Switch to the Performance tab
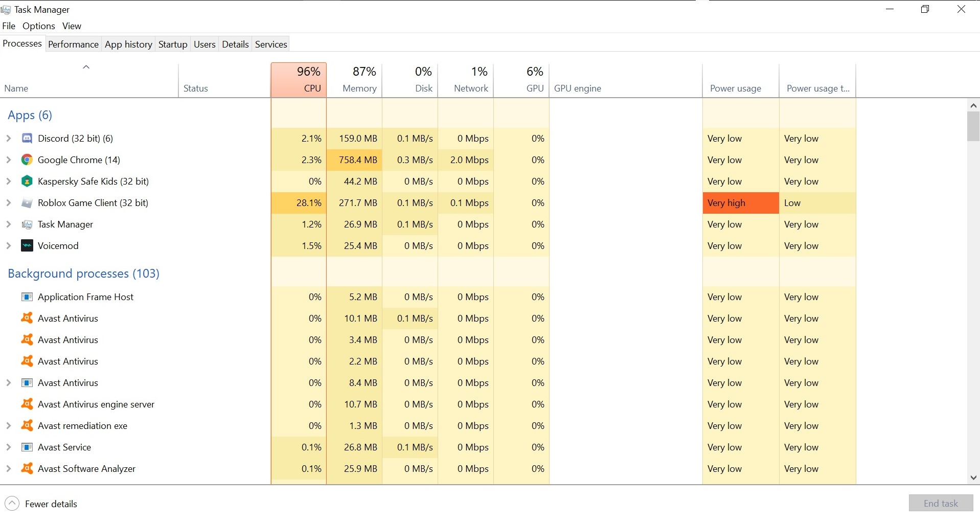This screenshot has height=522, width=980. [73, 44]
